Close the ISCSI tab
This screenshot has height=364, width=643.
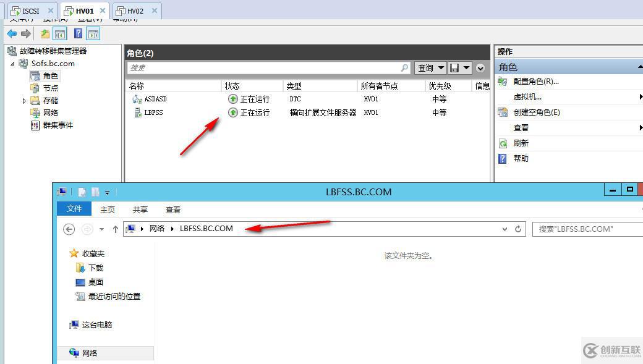coord(51,11)
